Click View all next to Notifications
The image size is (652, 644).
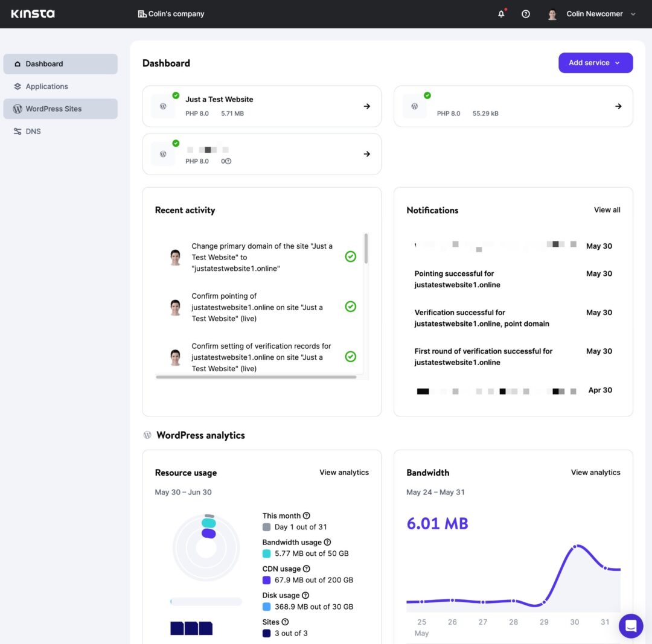coord(607,210)
